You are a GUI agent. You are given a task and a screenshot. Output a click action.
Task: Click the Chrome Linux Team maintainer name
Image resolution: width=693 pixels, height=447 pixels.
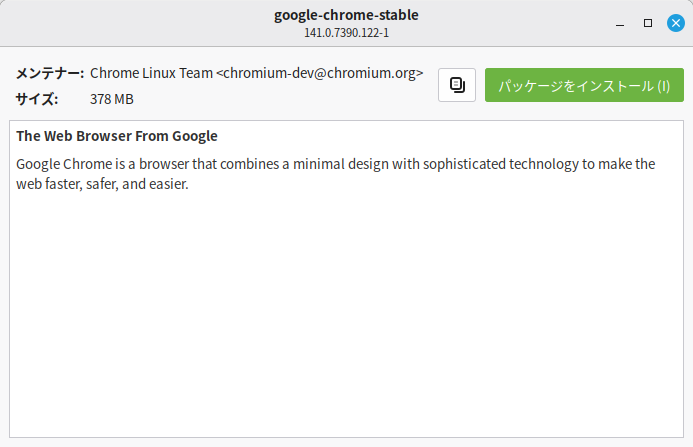151,73
